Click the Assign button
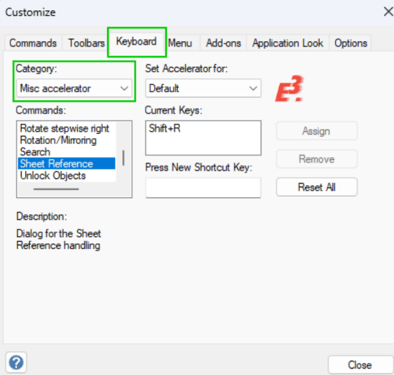394x375 pixels. click(x=317, y=131)
